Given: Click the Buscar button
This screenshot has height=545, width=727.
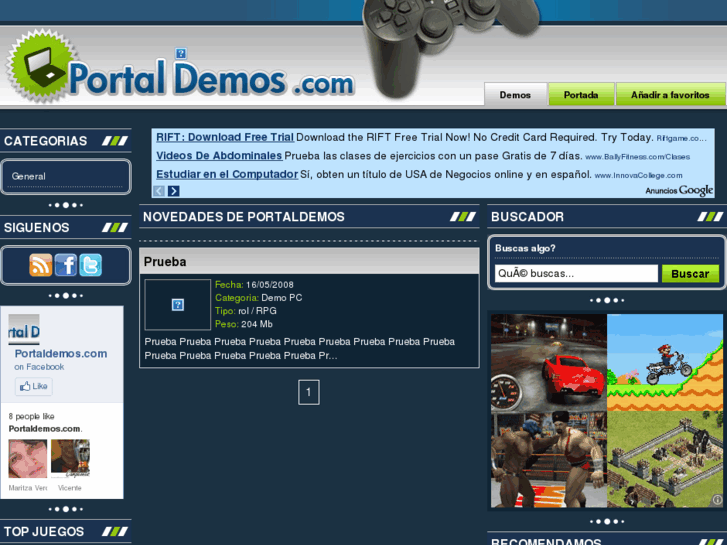Looking at the screenshot, I should (x=690, y=274).
